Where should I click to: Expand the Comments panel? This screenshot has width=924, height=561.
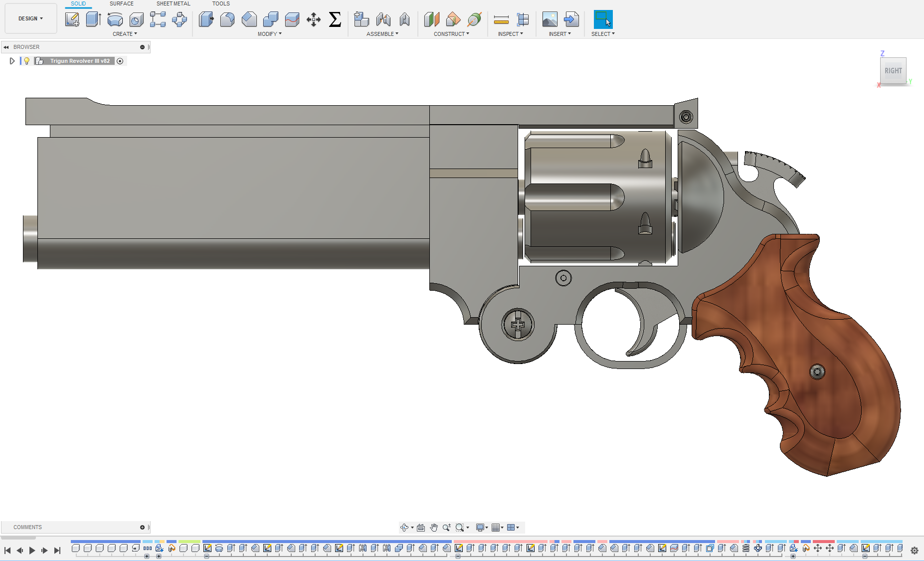(142, 527)
